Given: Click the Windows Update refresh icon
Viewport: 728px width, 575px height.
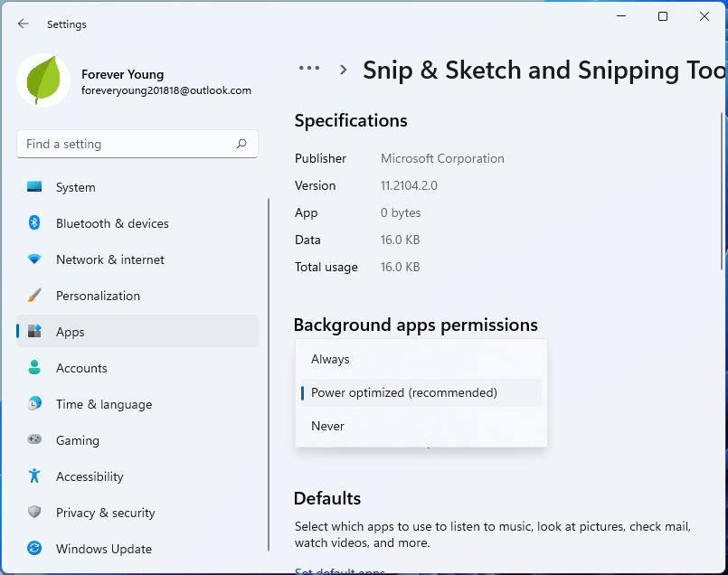Looking at the screenshot, I should click(x=34, y=548).
